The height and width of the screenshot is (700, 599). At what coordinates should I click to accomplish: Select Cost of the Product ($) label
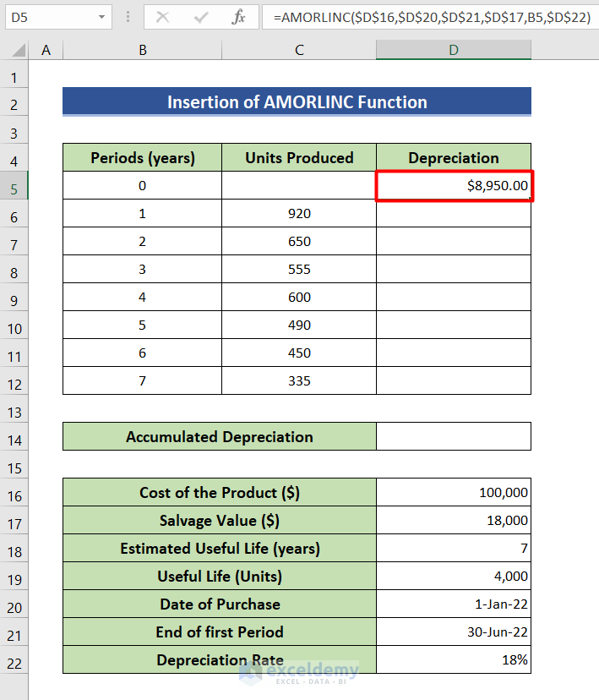pyautogui.click(x=220, y=492)
